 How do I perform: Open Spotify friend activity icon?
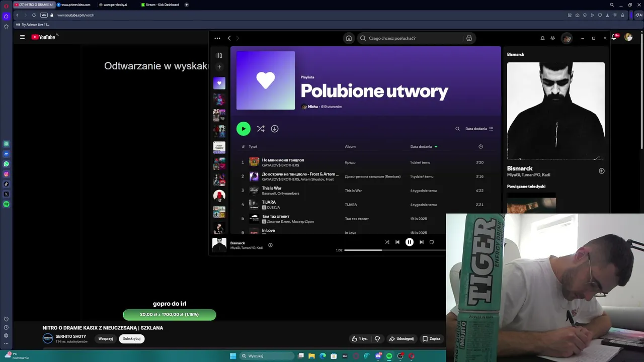click(552, 38)
